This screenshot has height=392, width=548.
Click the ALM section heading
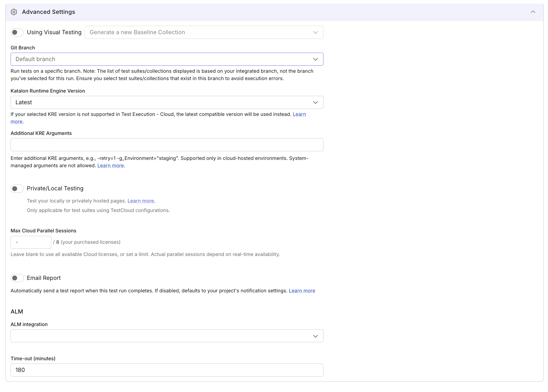(17, 312)
